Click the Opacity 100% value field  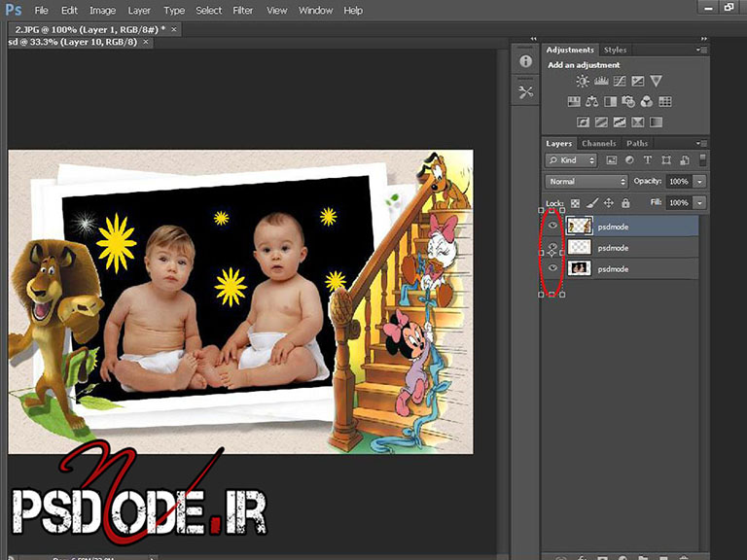[679, 182]
